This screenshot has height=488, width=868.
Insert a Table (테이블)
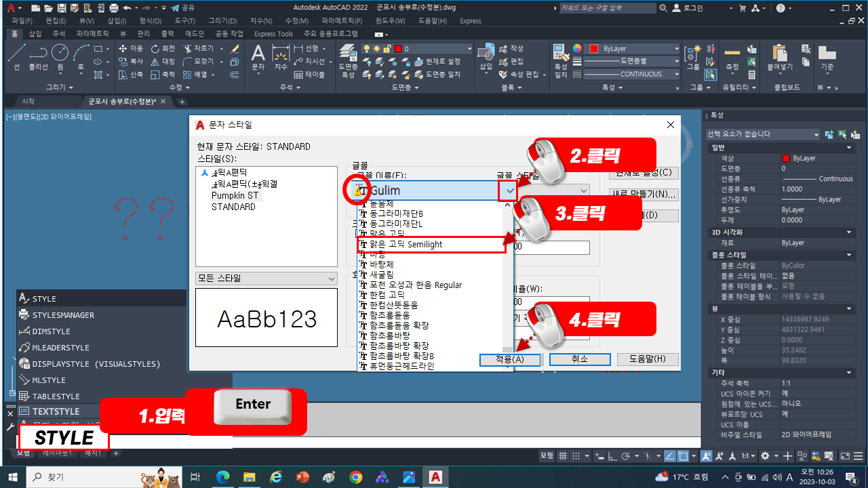click(x=310, y=75)
